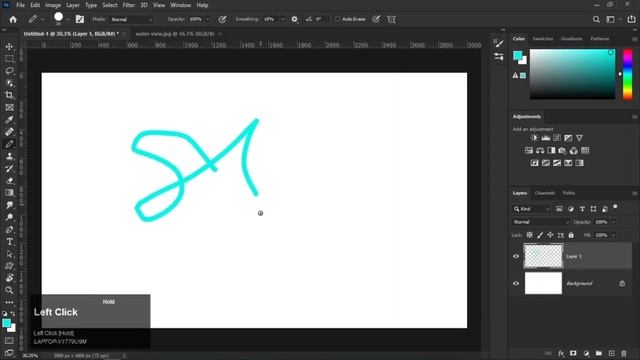Open the Smoothing percentage dropdown
Screen dimensions: 640x360
click(282, 19)
